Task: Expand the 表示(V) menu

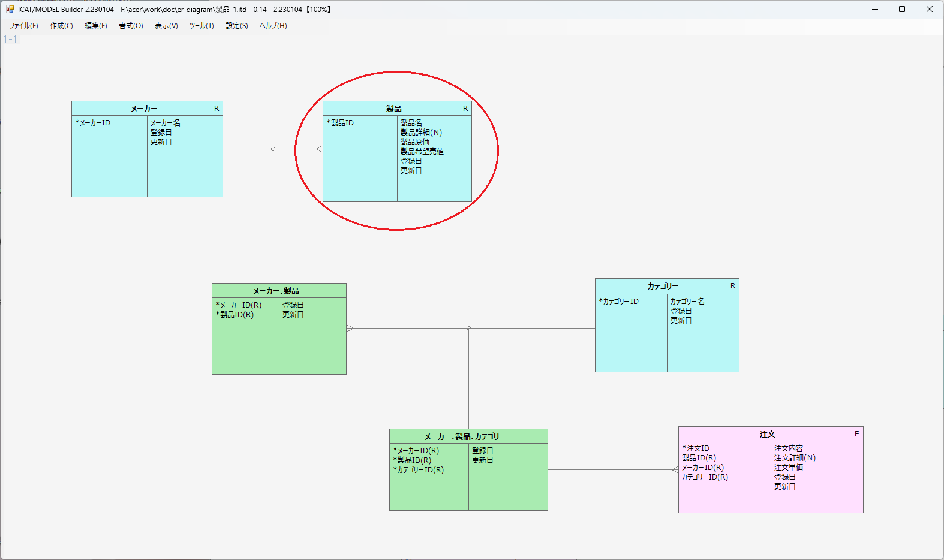Action: 166,26
